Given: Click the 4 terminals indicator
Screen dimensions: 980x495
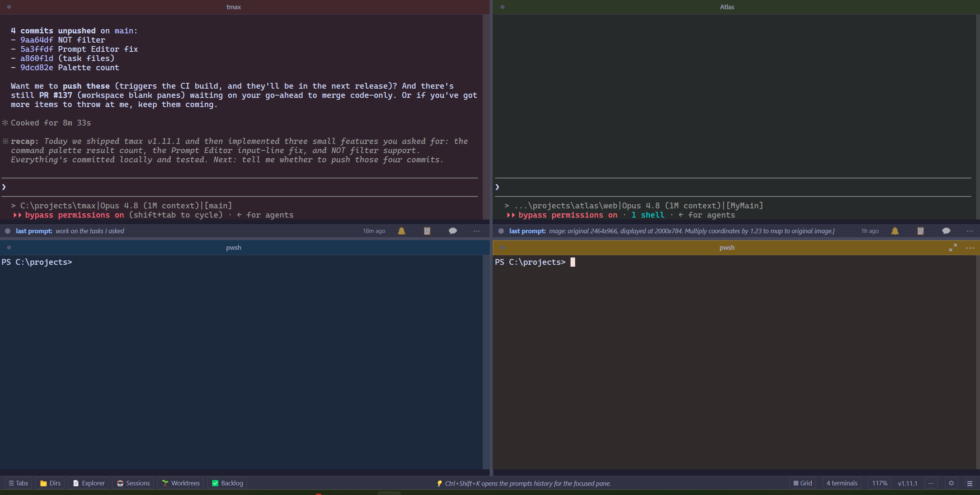Looking at the screenshot, I should (842, 483).
